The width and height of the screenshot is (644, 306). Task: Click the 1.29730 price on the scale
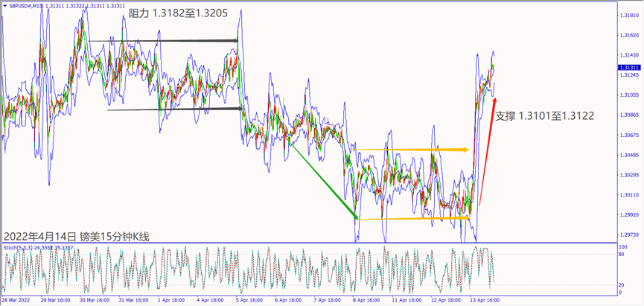(629, 235)
